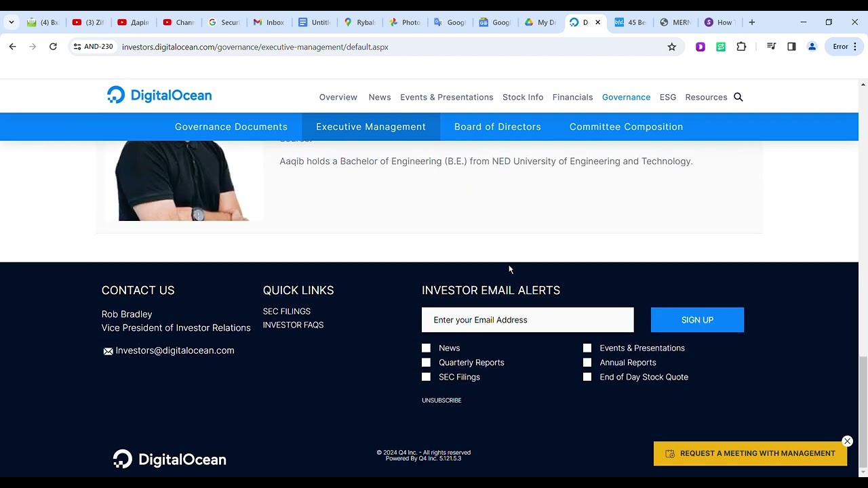868x488 pixels.
Task: Select the Executive Management subnav tab
Action: (371, 127)
